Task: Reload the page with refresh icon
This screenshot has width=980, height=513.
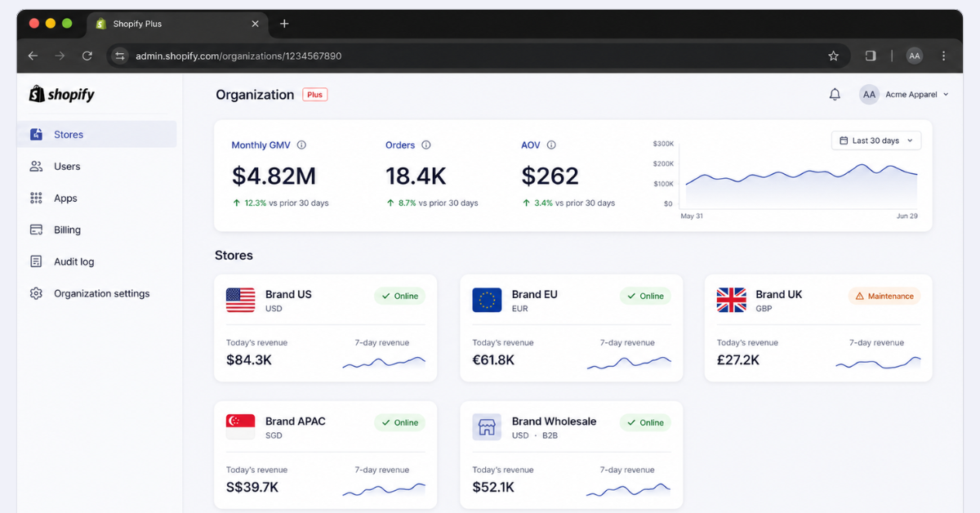Action: [87, 56]
